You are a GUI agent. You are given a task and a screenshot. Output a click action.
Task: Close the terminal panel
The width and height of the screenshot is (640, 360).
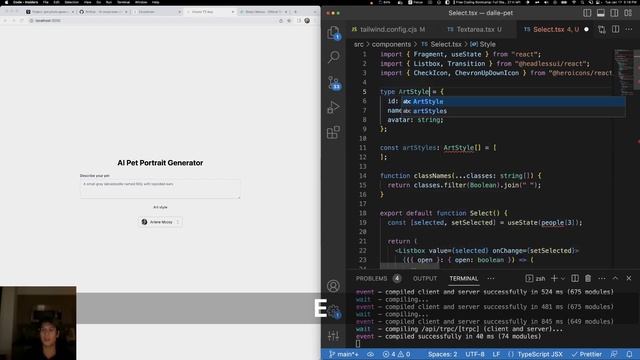point(629,278)
